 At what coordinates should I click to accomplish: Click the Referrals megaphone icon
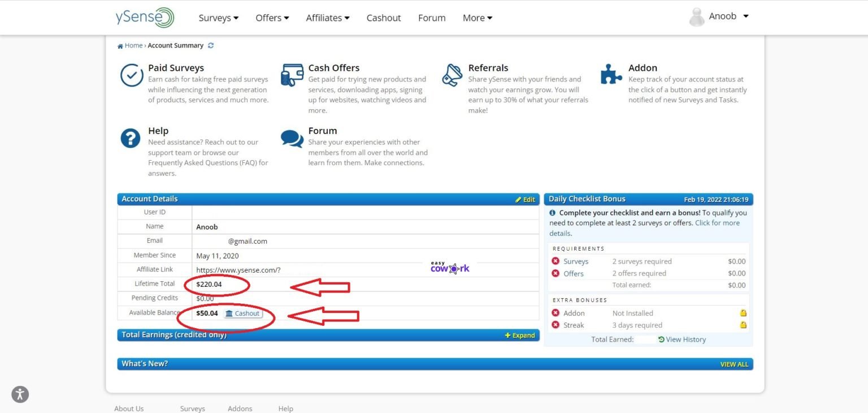pyautogui.click(x=452, y=74)
